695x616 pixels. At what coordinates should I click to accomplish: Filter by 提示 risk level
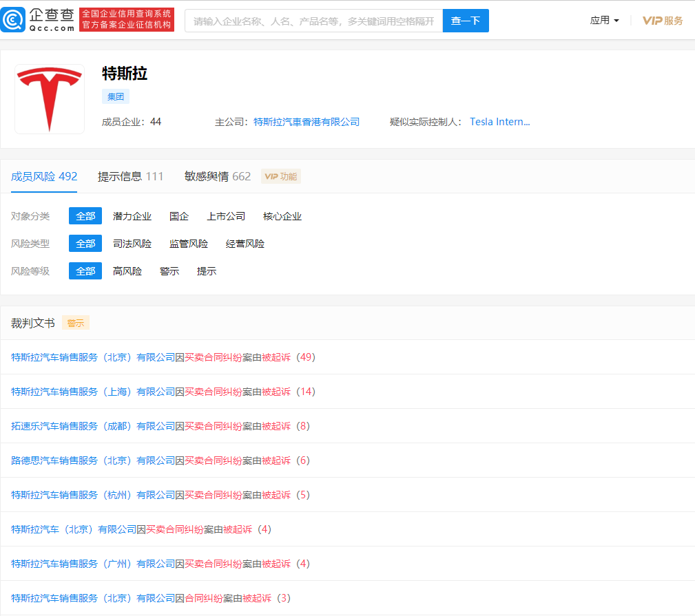207,271
